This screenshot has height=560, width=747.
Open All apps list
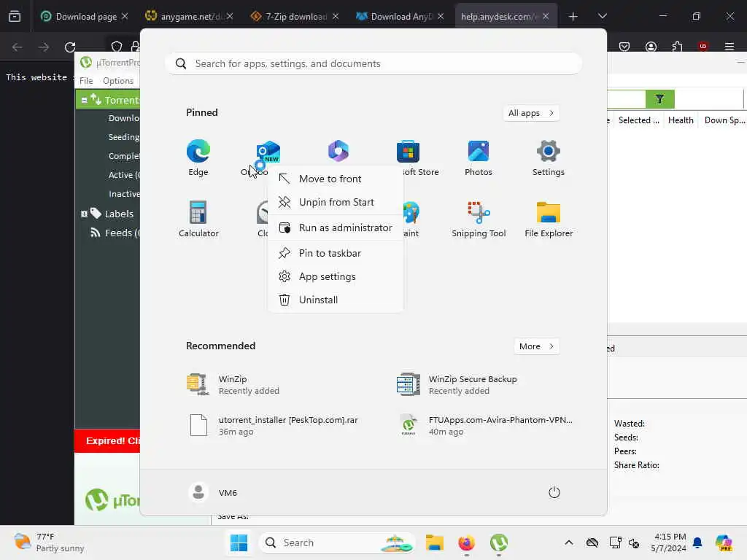coord(531,113)
